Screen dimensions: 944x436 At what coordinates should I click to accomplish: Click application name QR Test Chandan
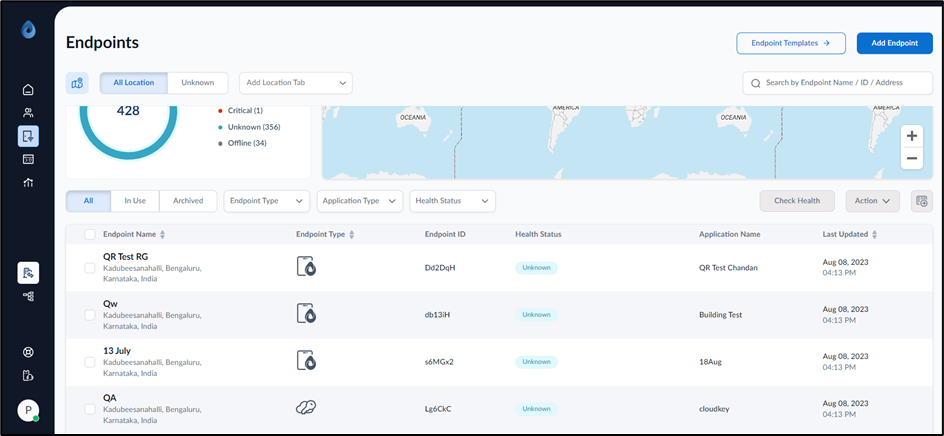coord(728,267)
